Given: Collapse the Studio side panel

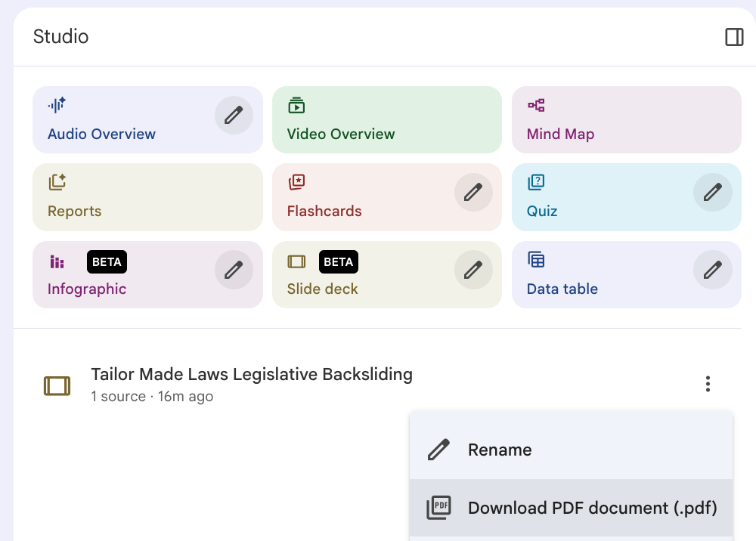Looking at the screenshot, I should (734, 37).
